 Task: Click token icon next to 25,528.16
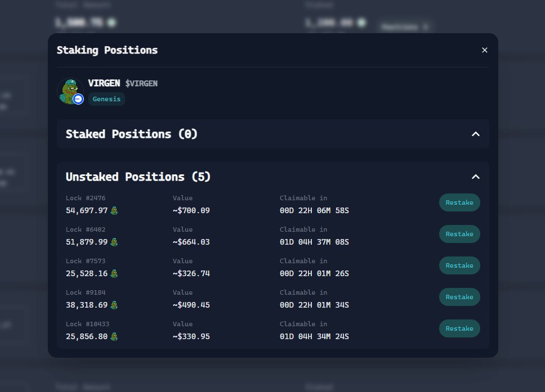pyautogui.click(x=114, y=273)
